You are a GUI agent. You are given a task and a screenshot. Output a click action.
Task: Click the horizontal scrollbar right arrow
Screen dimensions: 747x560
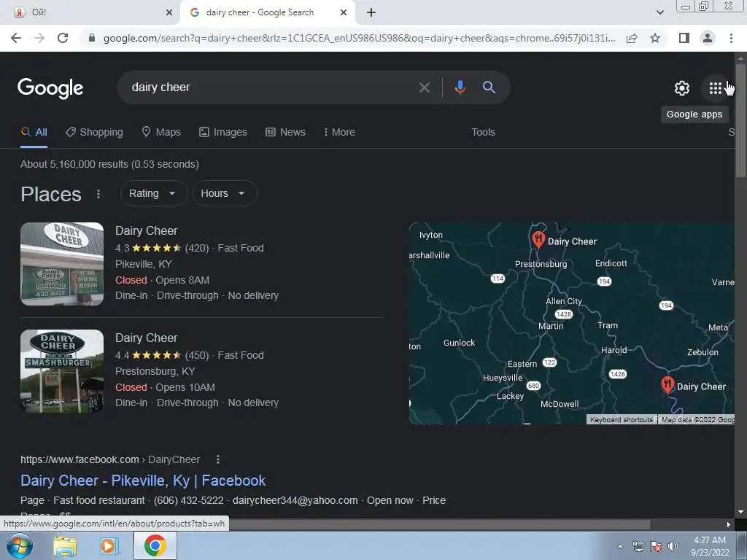click(x=729, y=524)
